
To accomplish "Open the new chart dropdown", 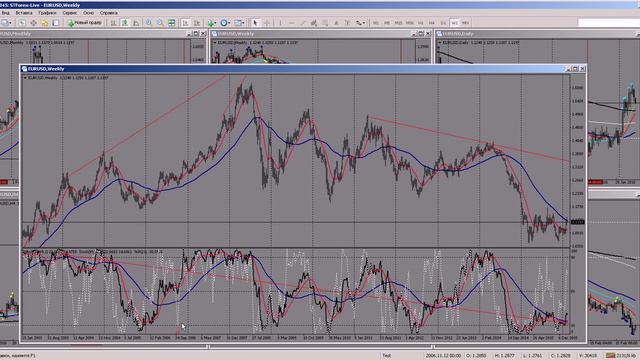I will [6, 23].
